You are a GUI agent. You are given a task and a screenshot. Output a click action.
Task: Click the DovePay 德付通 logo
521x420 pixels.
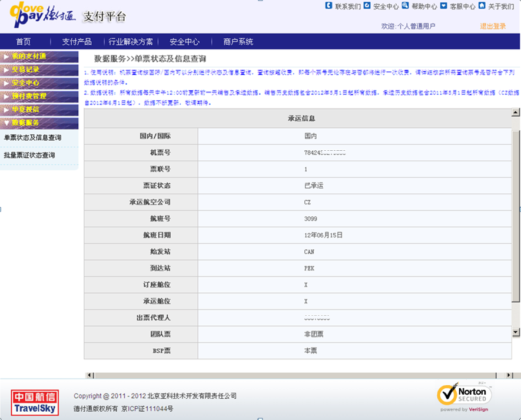[44, 16]
